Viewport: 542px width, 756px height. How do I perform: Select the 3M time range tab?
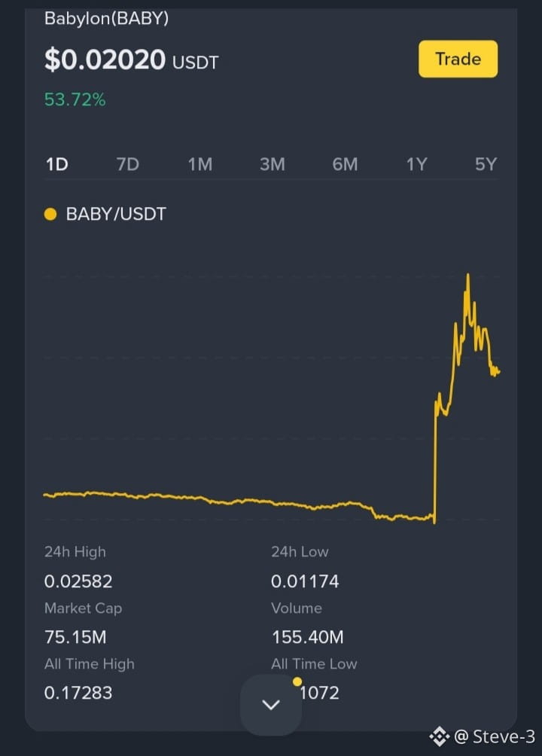[273, 164]
